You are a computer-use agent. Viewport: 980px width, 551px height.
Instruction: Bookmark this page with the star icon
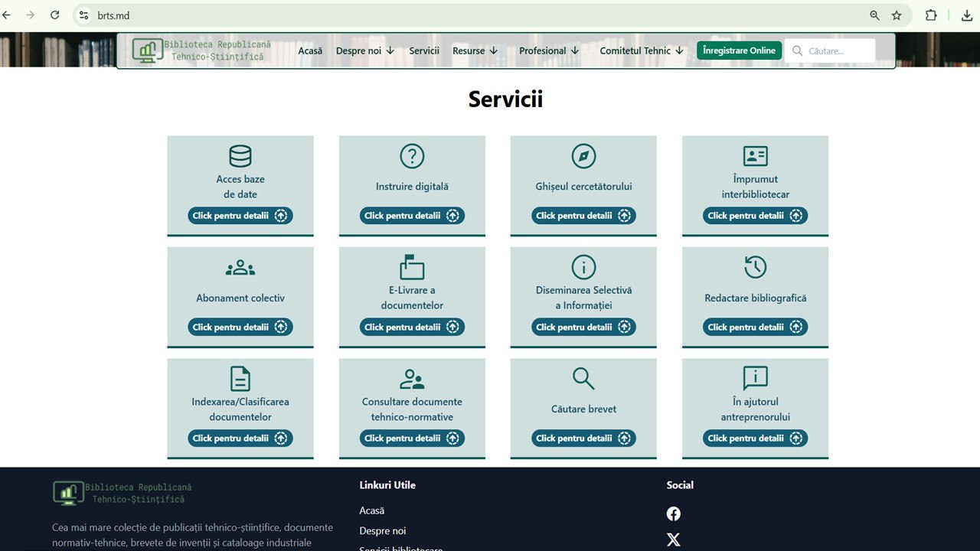897,15
